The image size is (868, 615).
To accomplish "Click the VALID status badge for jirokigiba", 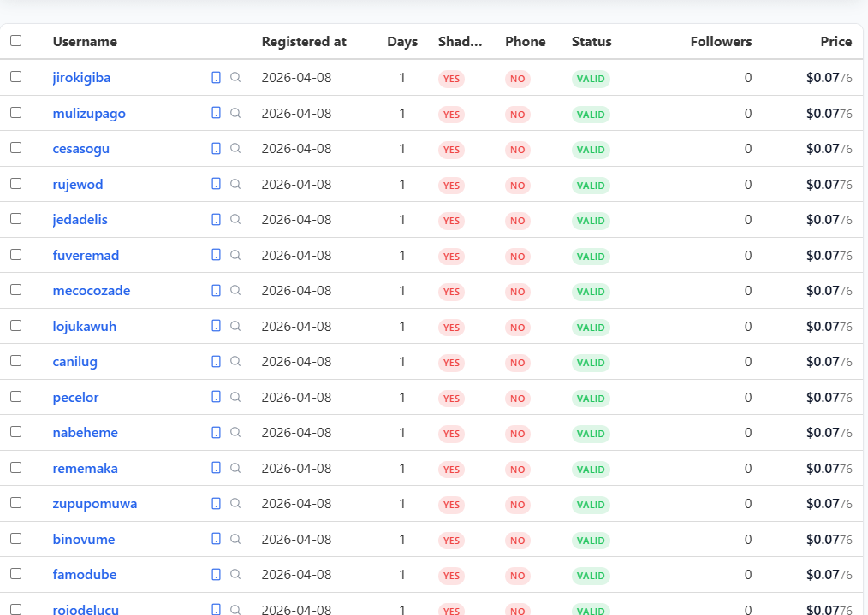I will (x=591, y=79).
